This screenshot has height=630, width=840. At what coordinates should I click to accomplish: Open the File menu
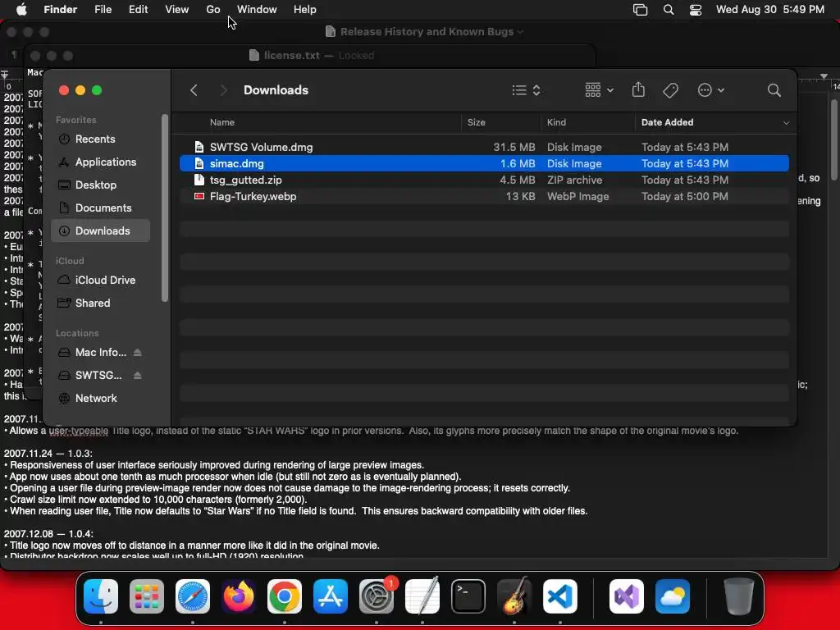click(x=103, y=10)
